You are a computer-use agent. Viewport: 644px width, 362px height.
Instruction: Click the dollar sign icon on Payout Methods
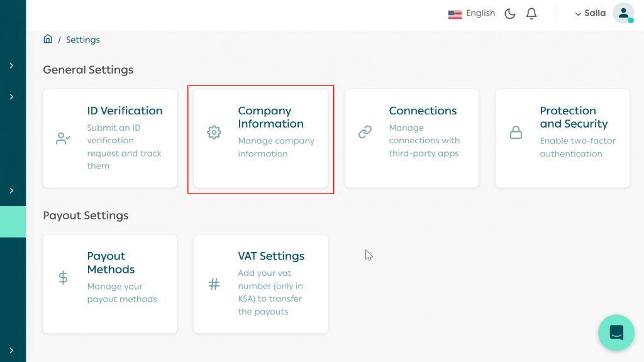(x=63, y=278)
